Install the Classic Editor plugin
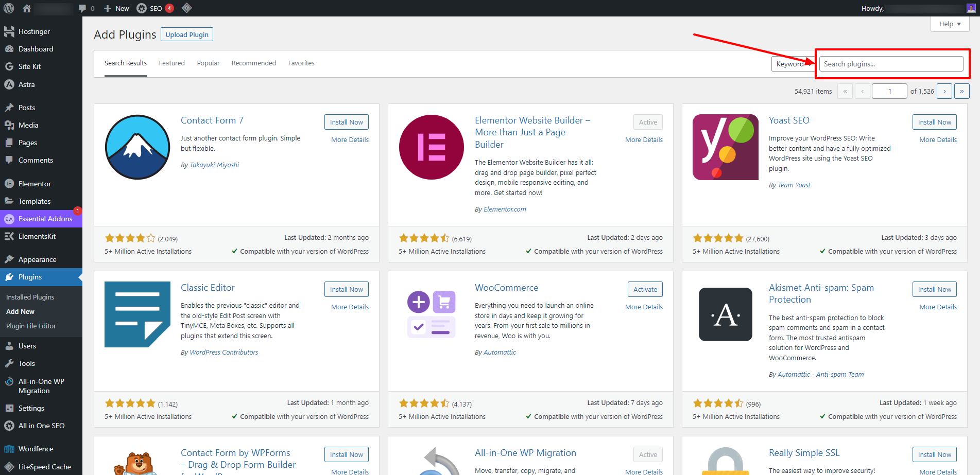The height and width of the screenshot is (475, 980). (346, 289)
